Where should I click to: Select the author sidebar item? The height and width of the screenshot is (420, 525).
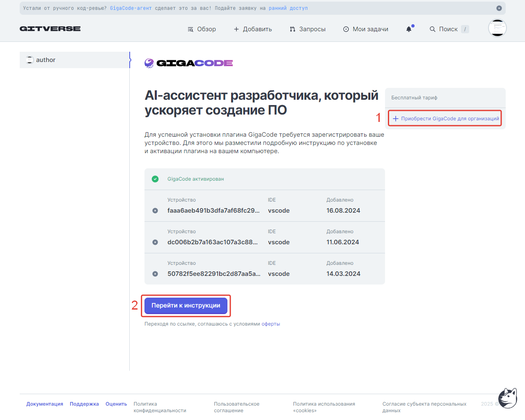(x=75, y=60)
